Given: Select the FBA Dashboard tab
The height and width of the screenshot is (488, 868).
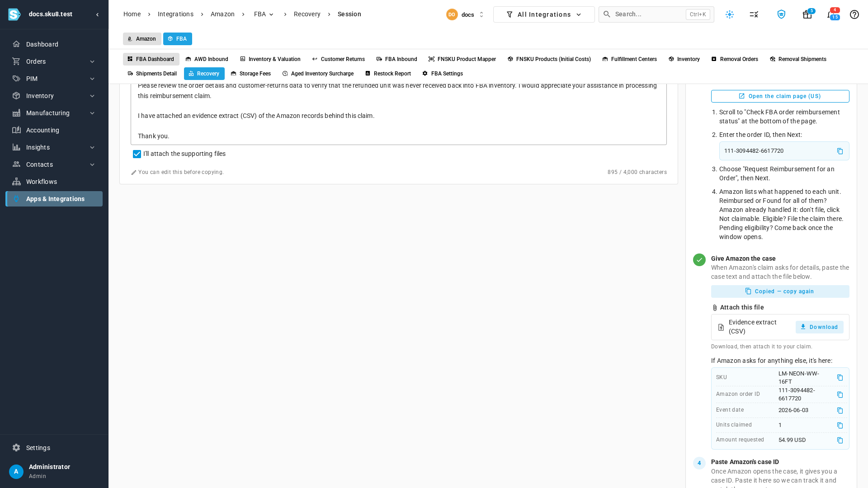Looking at the screenshot, I should coord(151,59).
